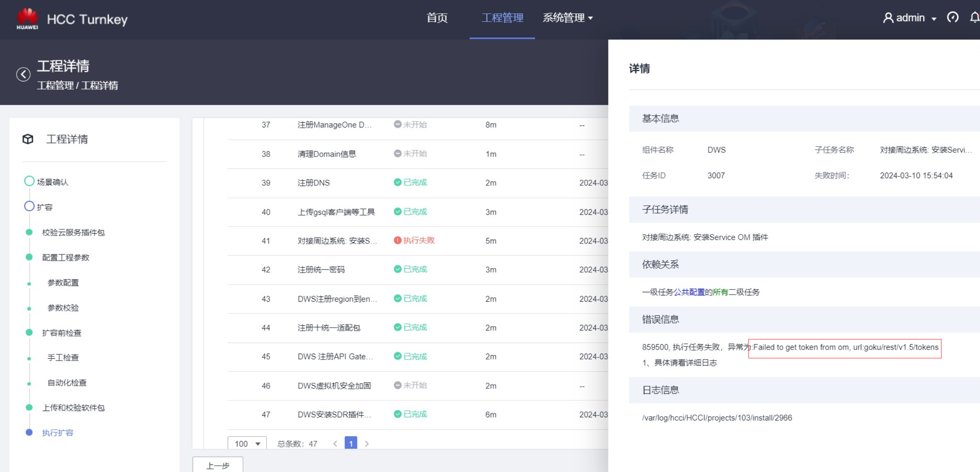Click the red 执行失败 status icon
The image size is (980, 472).
[x=397, y=240]
